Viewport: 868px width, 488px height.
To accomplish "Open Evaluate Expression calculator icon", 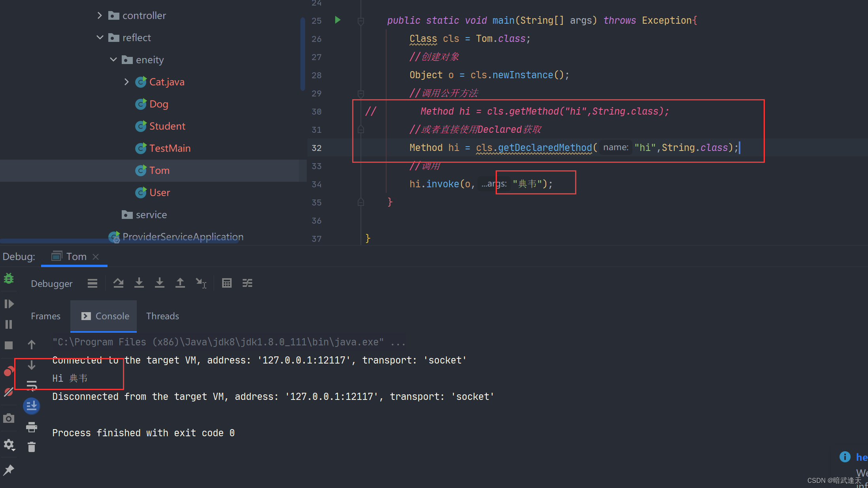I will pos(226,283).
